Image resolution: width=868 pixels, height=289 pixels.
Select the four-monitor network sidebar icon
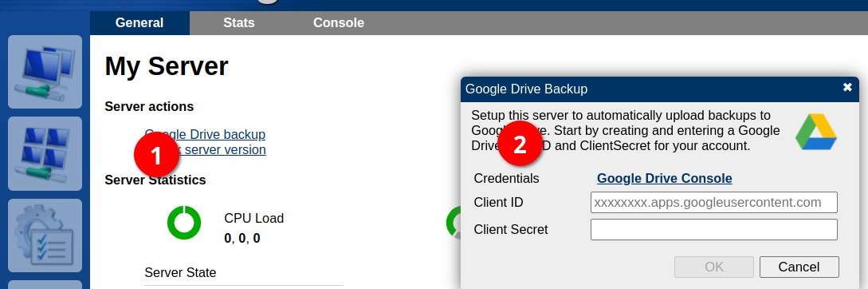[45, 153]
